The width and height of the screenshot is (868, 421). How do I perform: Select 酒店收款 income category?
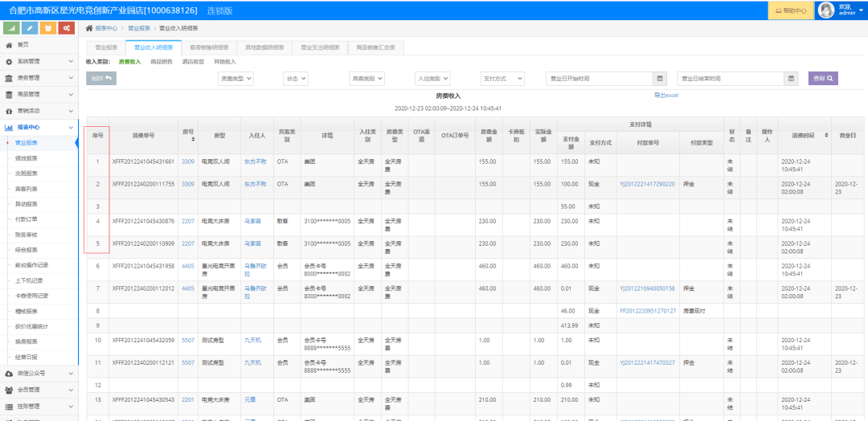[x=193, y=62]
